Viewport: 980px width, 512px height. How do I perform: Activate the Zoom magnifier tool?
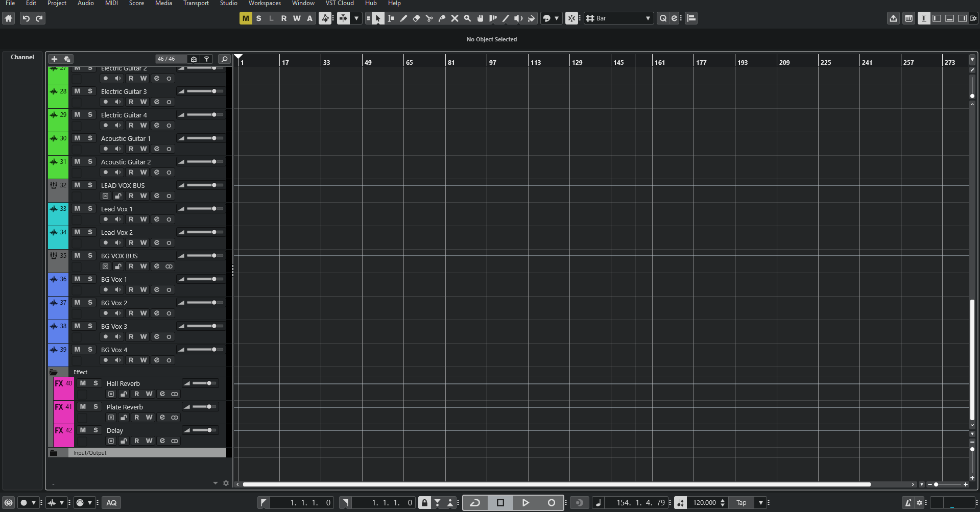click(x=467, y=18)
